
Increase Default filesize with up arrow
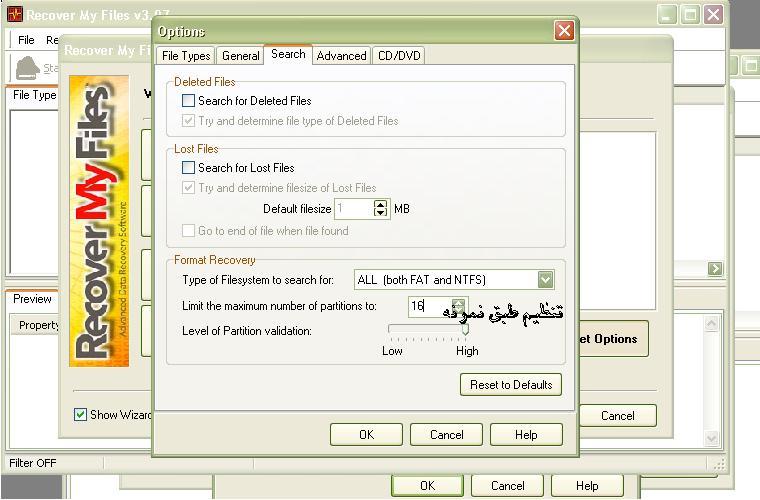(x=381, y=204)
